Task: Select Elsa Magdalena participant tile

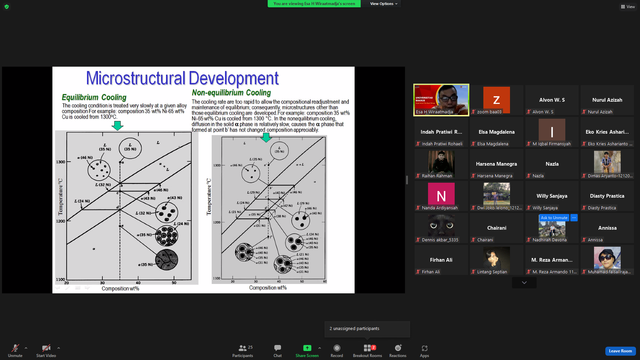Action: point(496,132)
